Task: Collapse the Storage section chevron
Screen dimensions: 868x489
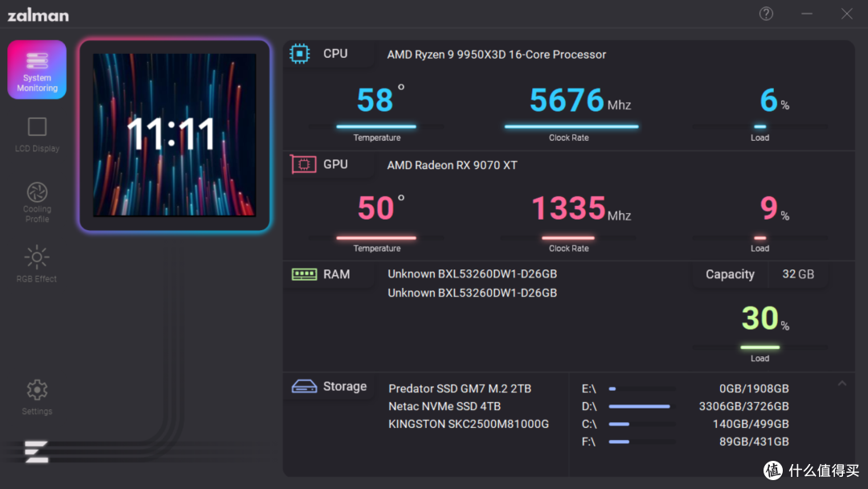Action: click(842, 383)
